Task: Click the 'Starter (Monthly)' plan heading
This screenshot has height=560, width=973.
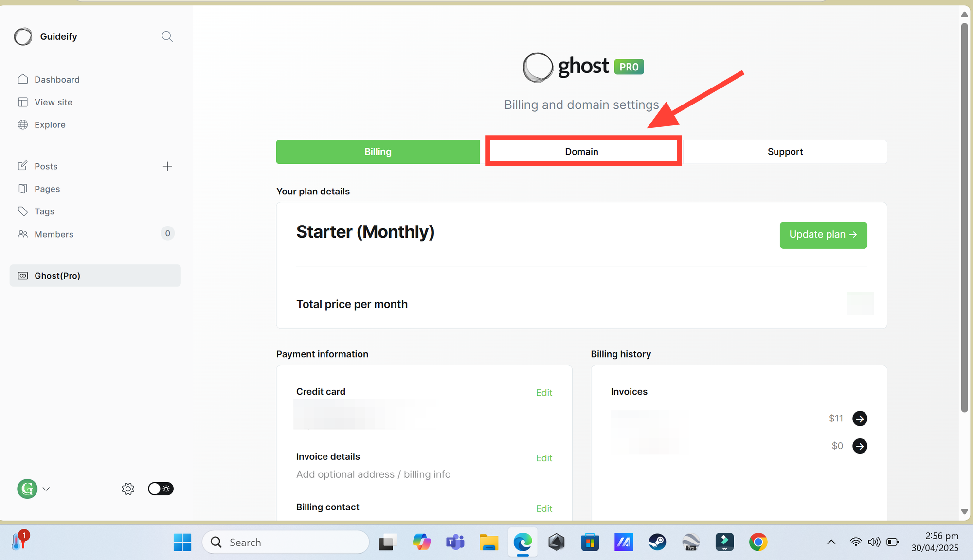Action: (365, 232)
